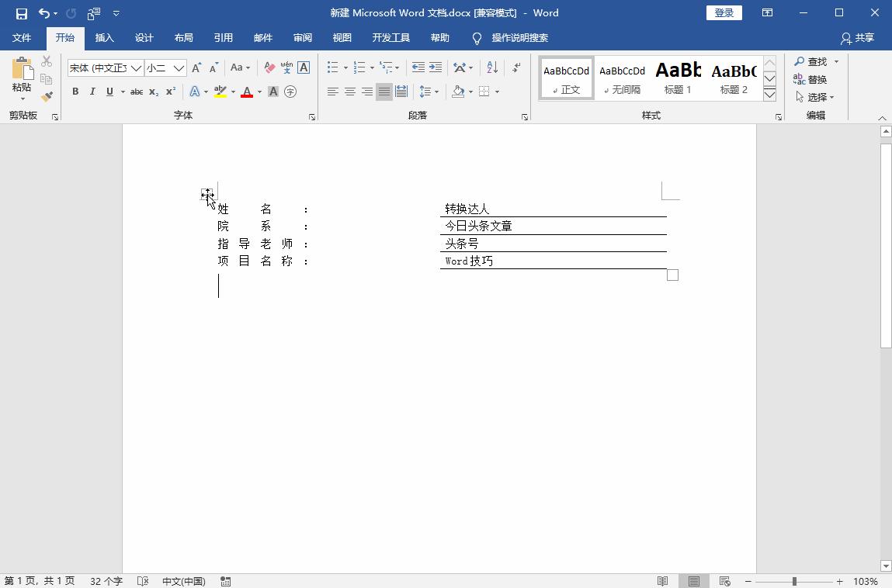Screen dimensions: 892x588
Task: Toggle bold formatting
Action: pos(75,92)
